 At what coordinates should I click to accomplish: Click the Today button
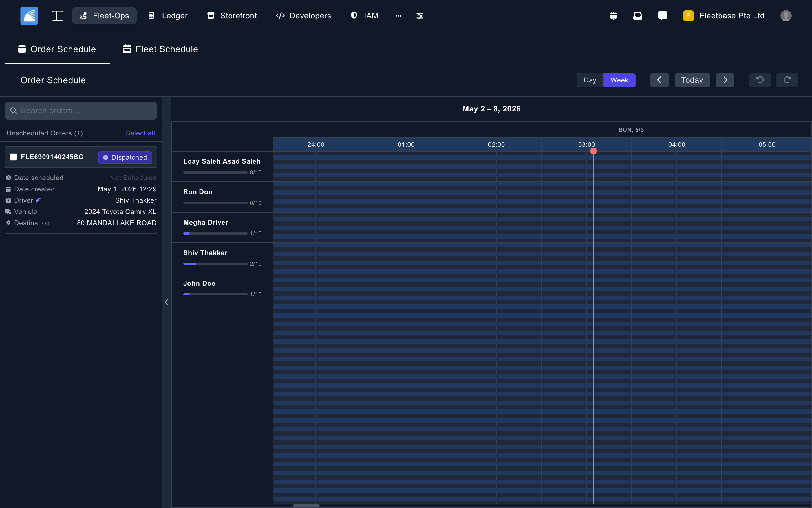coord(692,80)
